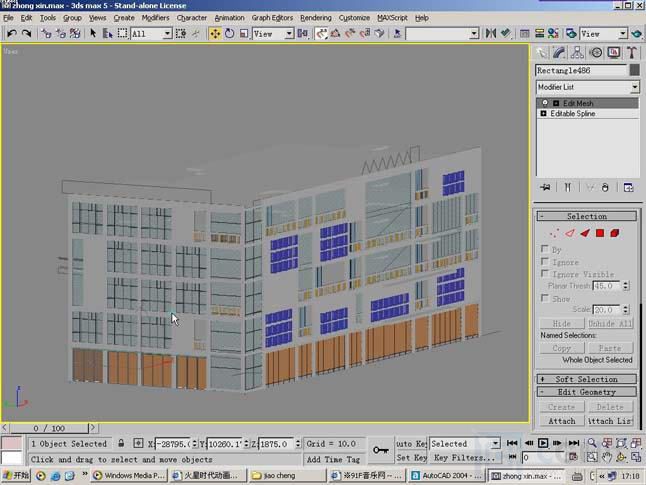Activate the Select and Move tool
The height and width of the screenshot is (485, 646).
pyautogui.click(x=215, y=33)
